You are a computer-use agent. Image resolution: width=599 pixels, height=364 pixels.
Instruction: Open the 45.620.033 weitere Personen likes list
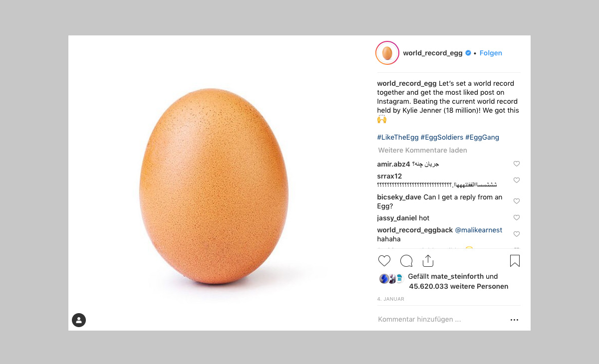pyautogui.click(x=458, y=287)
